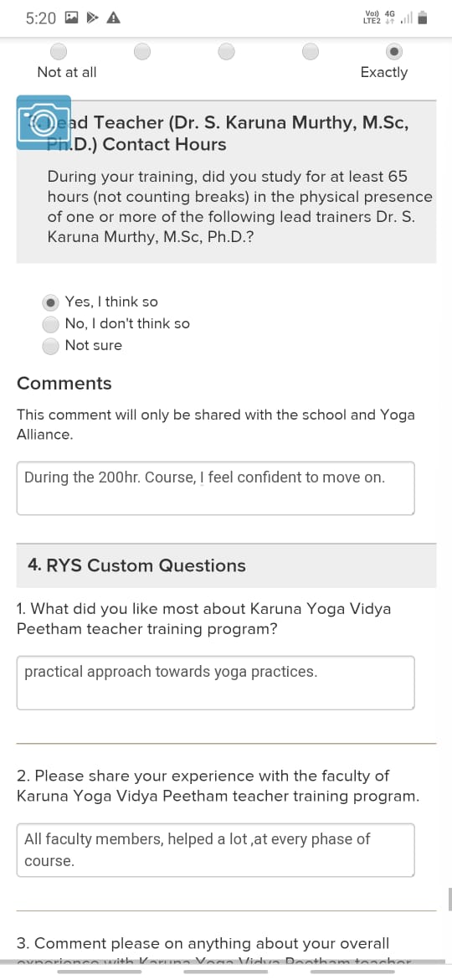Screen dimensions: 452x980
Task: Tap the Play Store notification icon
Action: click(x=92, y=18)
